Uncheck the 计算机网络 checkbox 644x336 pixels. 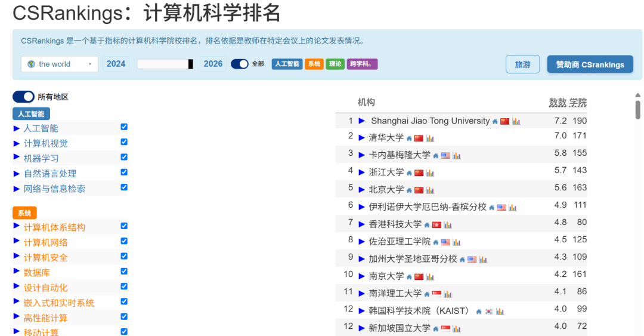(x=124, y=241)
